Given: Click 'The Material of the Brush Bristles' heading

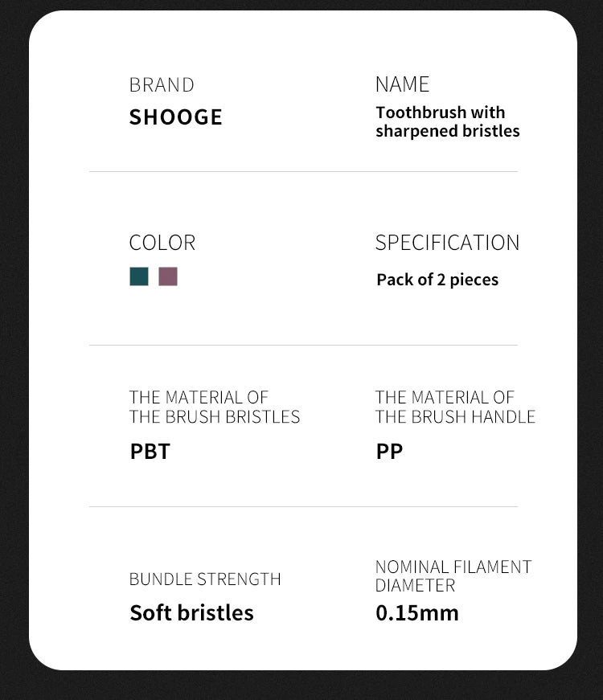Looking at the screenshot, I should point(214,407).
